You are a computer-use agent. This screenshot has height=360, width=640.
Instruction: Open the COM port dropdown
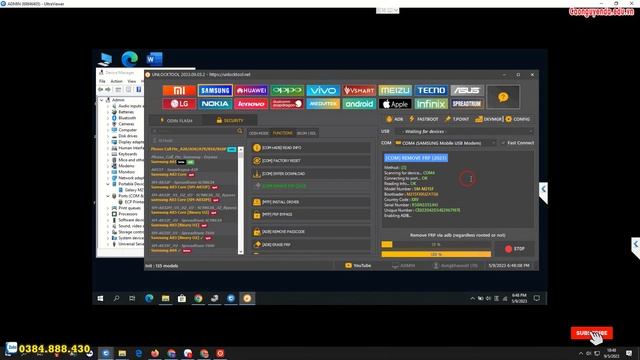(445, 143)
